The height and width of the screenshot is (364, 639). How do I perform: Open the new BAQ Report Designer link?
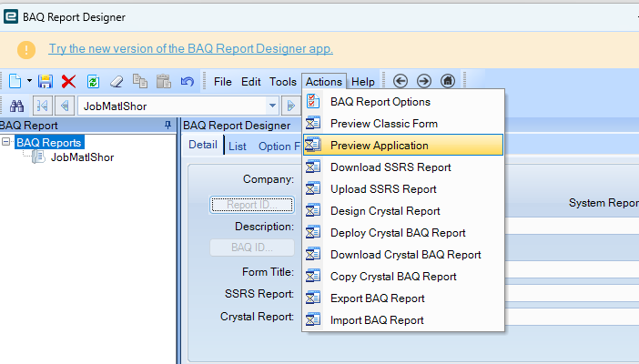pyautogui.click(x=190, y=48)
